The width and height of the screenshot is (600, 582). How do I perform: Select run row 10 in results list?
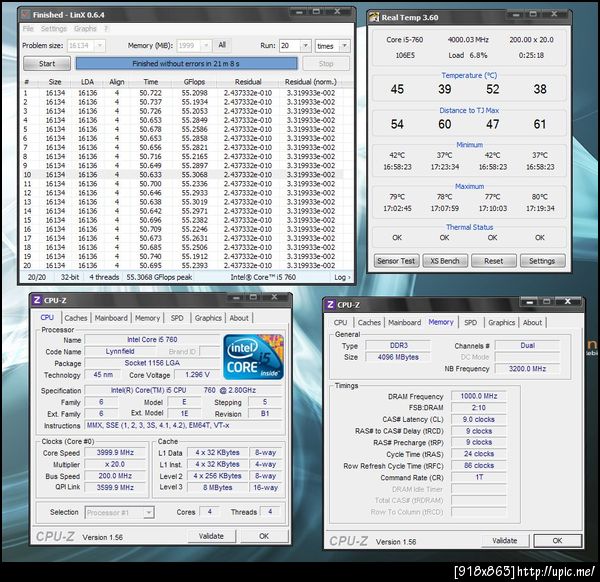pyautogui.click(x=181, y=174)
